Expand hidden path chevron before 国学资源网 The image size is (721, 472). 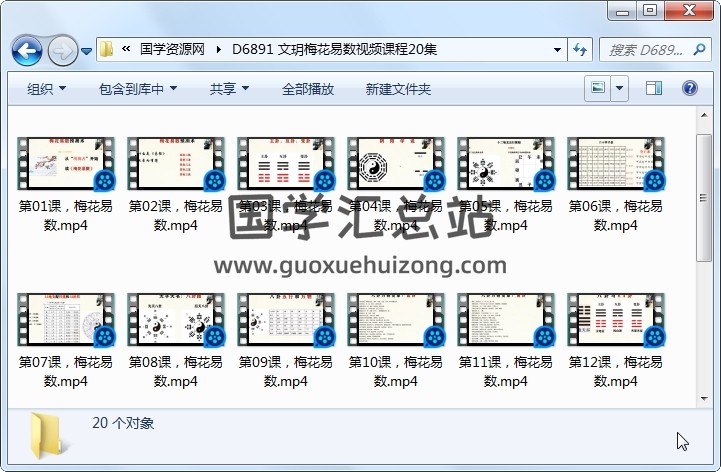[126, 49]
